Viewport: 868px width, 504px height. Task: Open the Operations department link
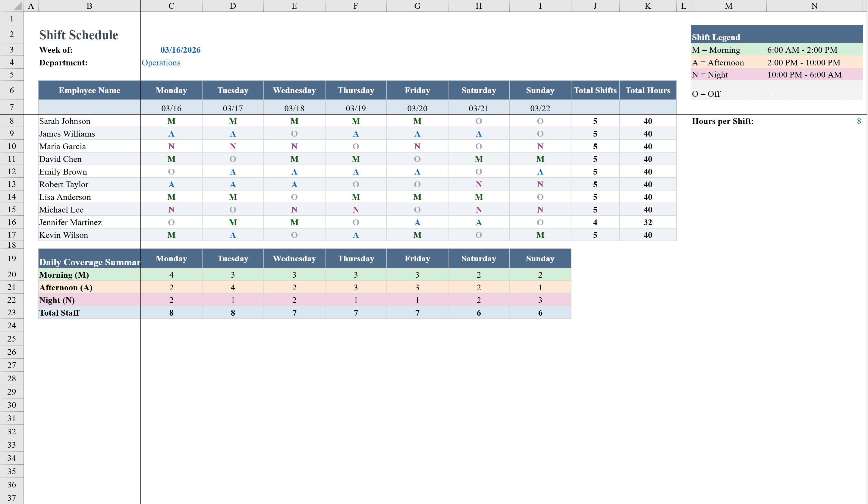161,62
